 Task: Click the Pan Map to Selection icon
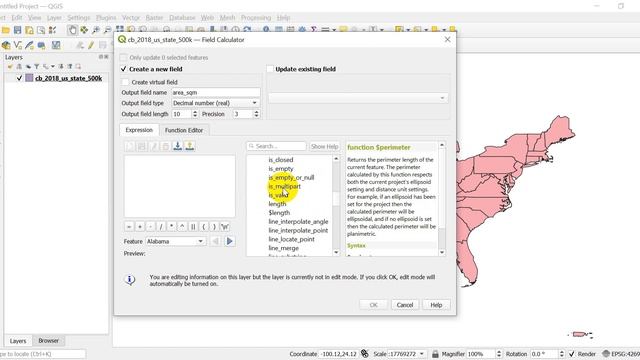click(x=84, y=30)
